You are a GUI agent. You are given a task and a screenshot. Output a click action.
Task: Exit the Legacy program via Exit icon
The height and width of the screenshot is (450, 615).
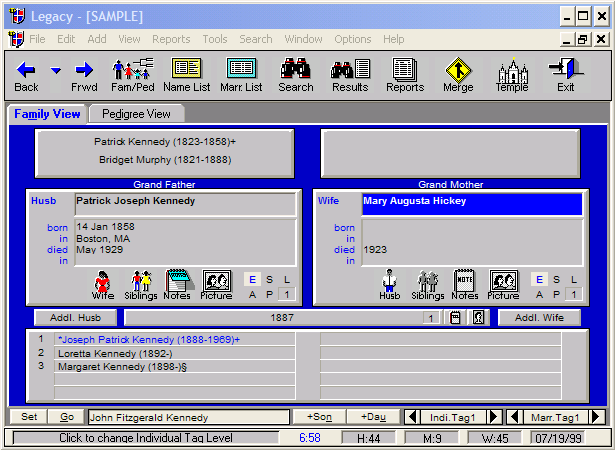pos(566,75)
